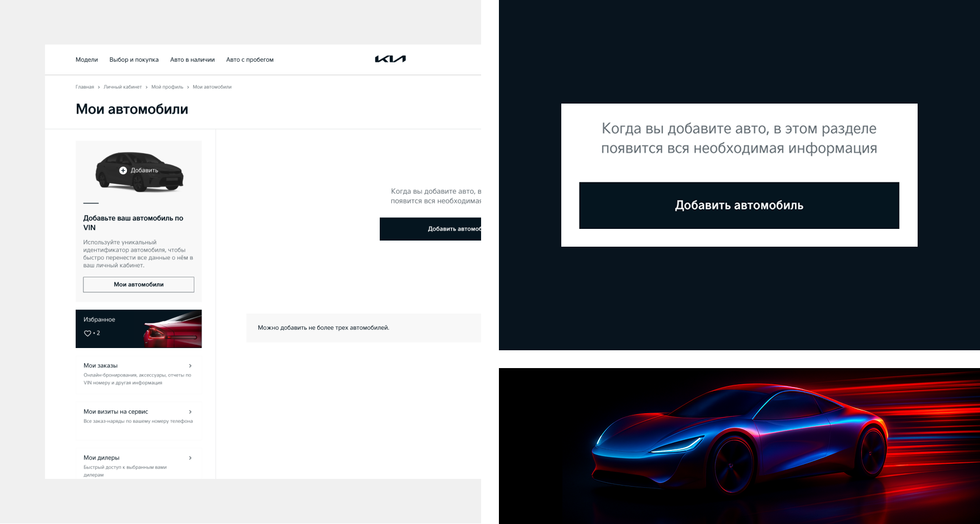Image resolution: width=980 pixels, height=524 pixels.
Task: Click the Главная breadcrumb link
Action: [x=85, y=87]
